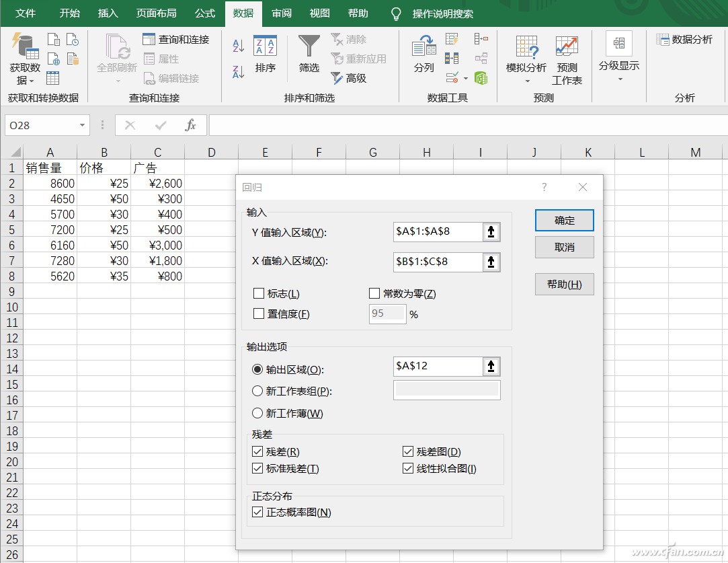
Task: Click the from table/range grid icon
Action: pos(53,77)
